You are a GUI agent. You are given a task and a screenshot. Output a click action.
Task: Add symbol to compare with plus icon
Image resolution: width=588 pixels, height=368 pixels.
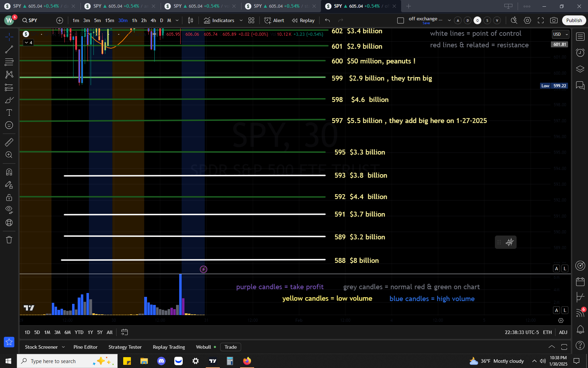tap(59, 20)
